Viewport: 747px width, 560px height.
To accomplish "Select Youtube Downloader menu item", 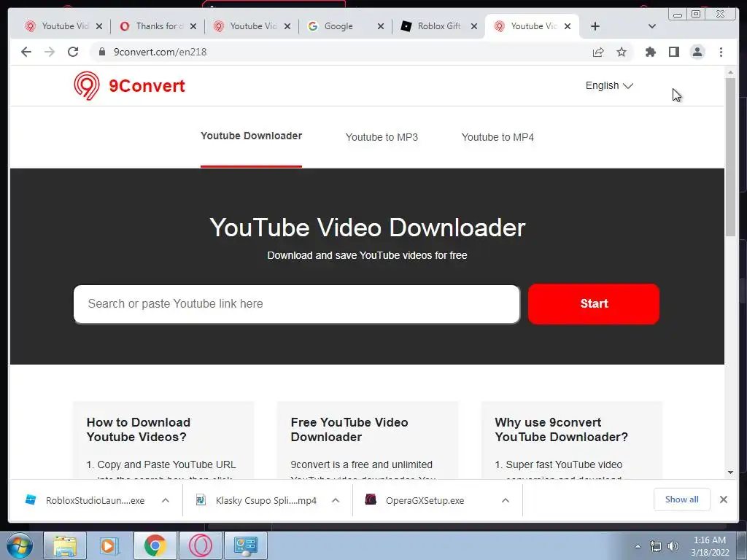I will pos(251,136).
